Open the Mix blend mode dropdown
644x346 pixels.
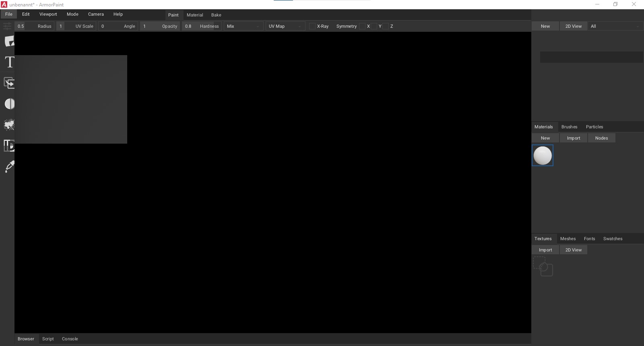(x=244, y=26)
